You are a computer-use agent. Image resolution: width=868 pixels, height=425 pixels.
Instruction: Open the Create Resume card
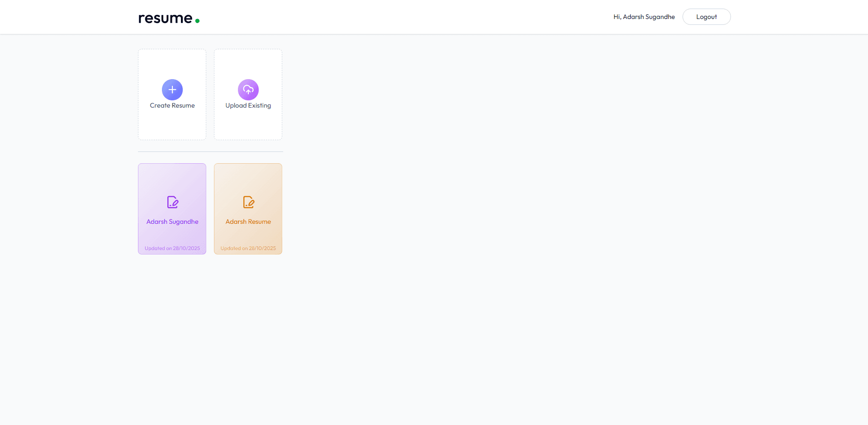click(172, 94)
